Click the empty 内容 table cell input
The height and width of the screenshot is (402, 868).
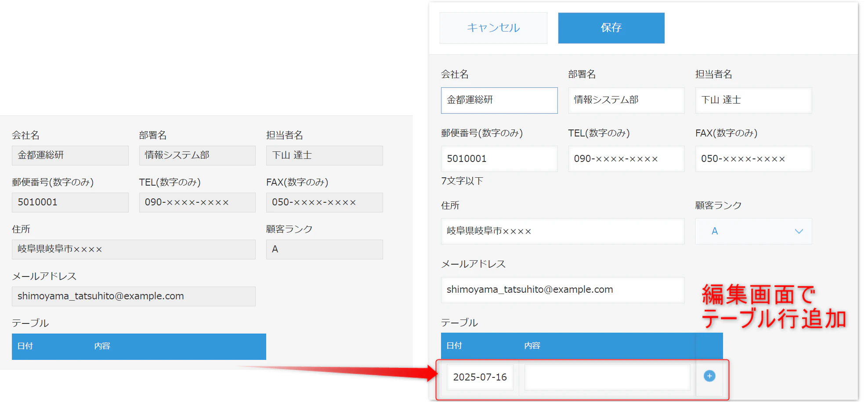pyautogui.click(x=607, y=377)
